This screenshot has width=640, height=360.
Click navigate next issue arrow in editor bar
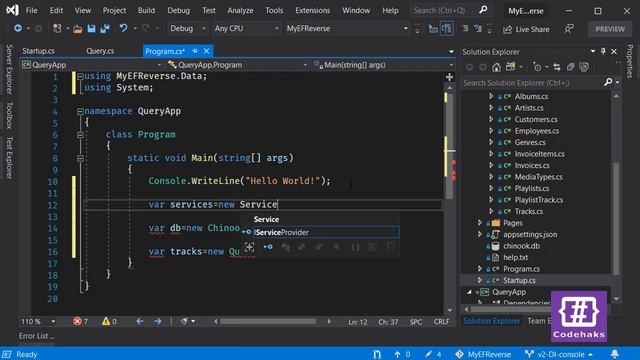[x=158, y=322]
